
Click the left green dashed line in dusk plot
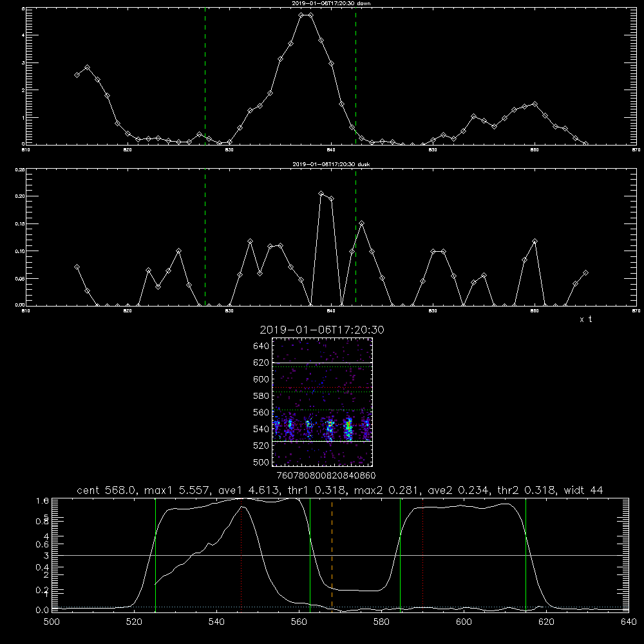(205, 237)
